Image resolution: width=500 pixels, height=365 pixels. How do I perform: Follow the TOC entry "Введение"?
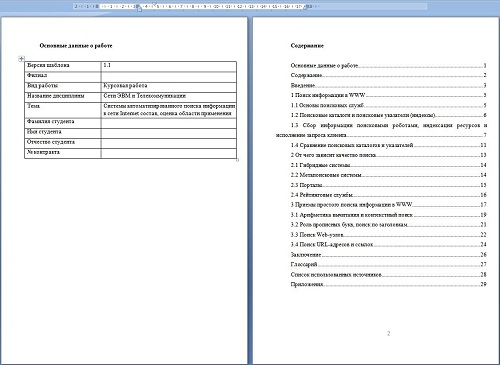388,85
